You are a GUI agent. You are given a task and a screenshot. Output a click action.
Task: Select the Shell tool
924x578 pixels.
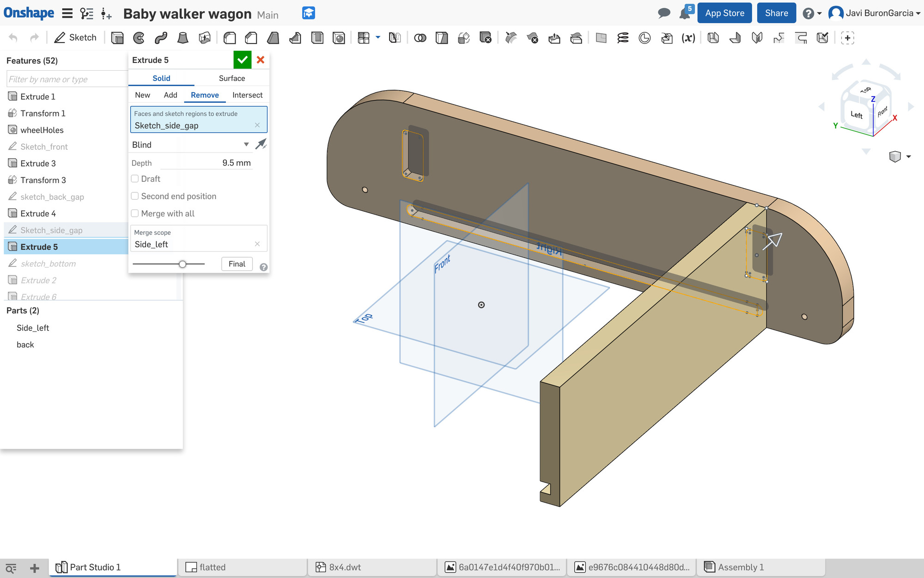[317, 38]
